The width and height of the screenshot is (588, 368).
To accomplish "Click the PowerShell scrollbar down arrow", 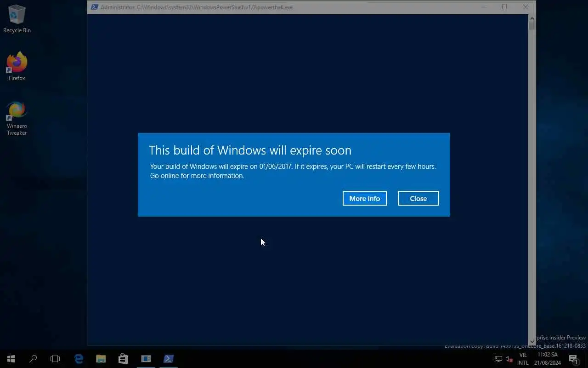I will tap(532, 341).
